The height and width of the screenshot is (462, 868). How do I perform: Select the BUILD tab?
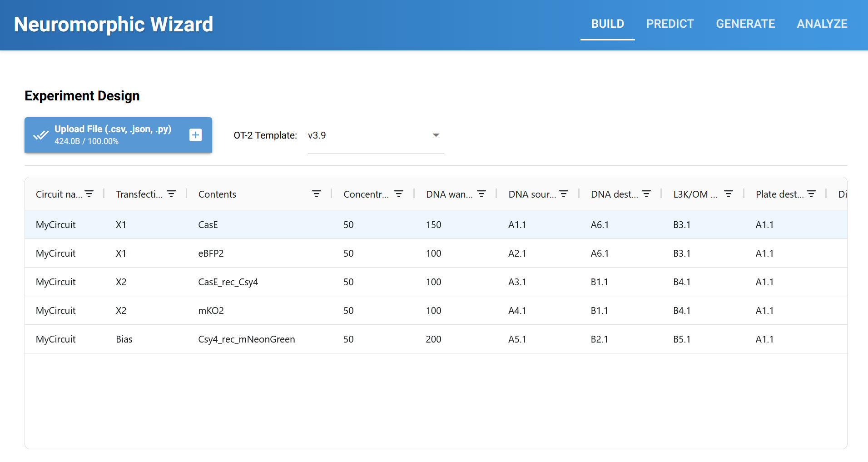(x=607, y=24)
